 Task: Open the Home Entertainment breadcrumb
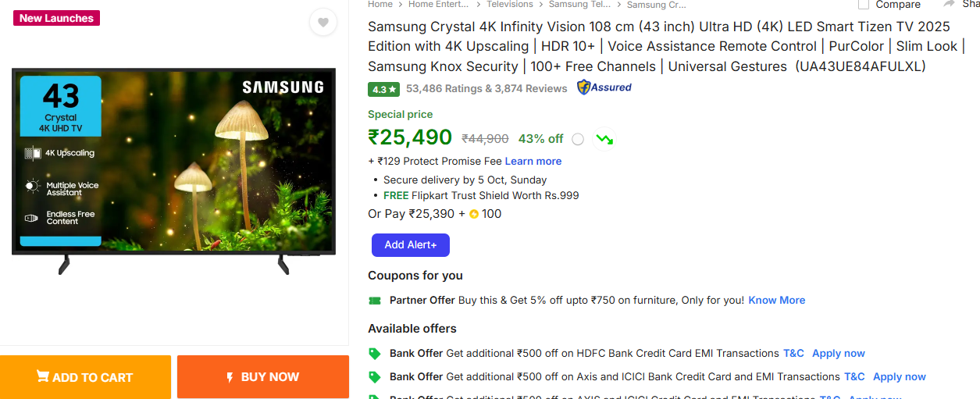click(x=438, y=5)
